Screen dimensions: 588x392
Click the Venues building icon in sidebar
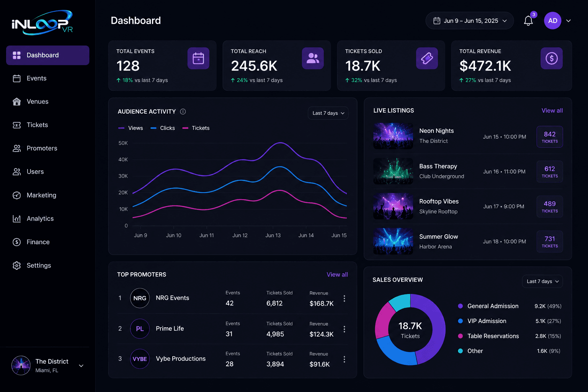[x=16, y=101]
